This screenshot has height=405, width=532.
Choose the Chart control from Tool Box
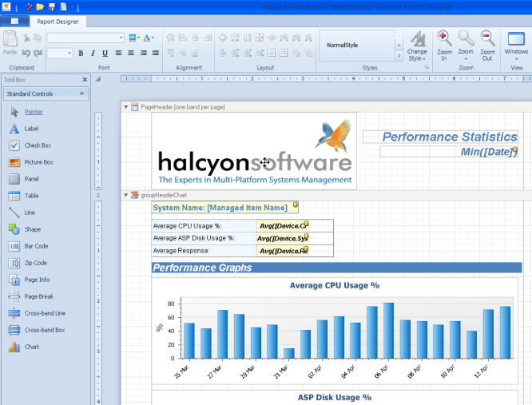(31, 347)
